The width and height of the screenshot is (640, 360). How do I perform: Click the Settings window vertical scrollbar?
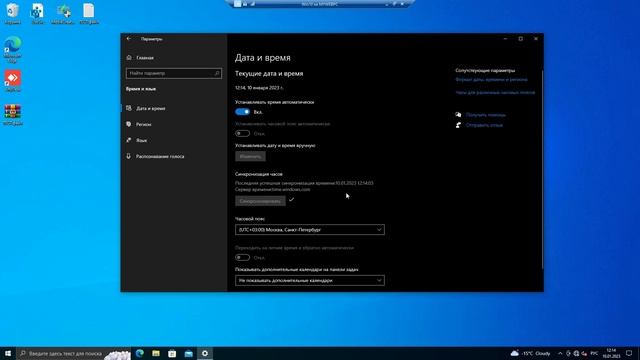pos(542,169)
